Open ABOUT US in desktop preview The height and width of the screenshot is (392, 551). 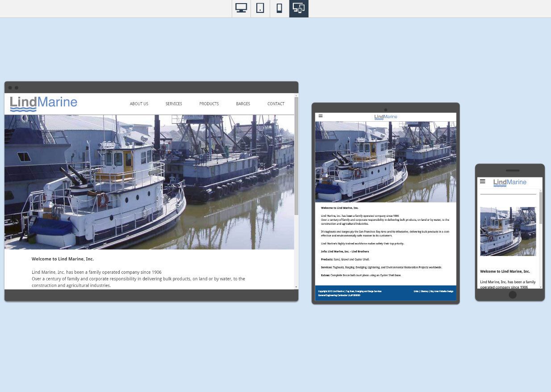coord(139,104)
